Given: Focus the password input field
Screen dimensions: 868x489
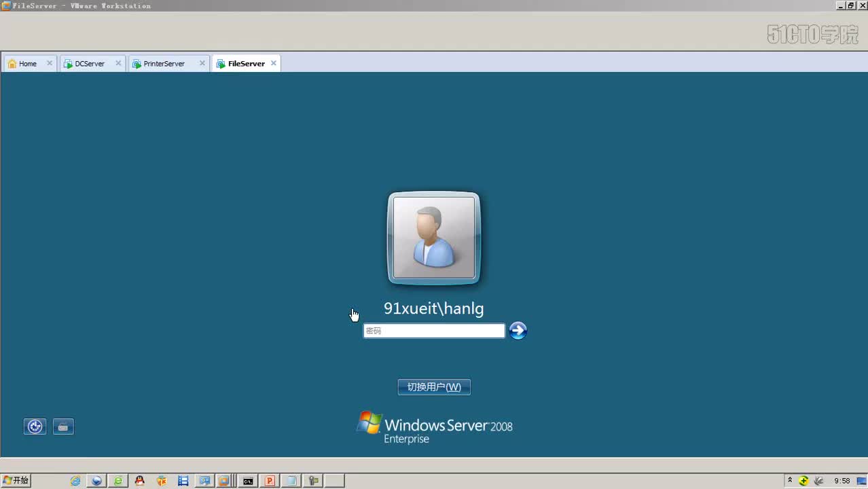Looking at the screenshot, I should (x=434, y=331).
